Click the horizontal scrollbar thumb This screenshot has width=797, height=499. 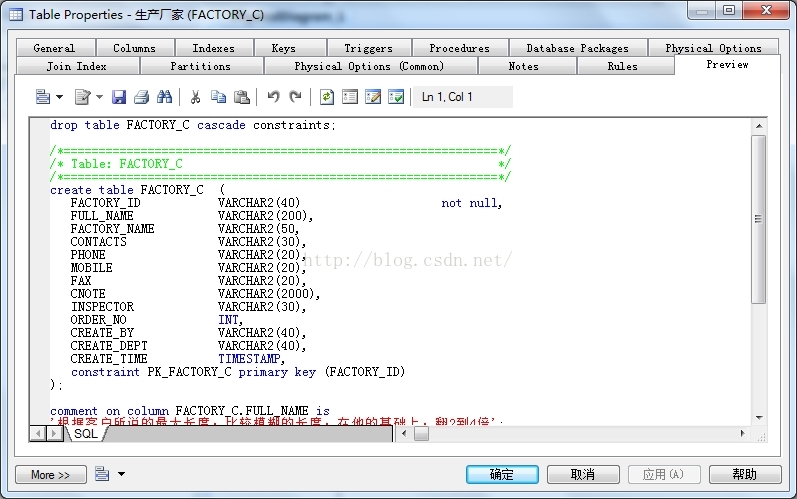coord(421,433)
